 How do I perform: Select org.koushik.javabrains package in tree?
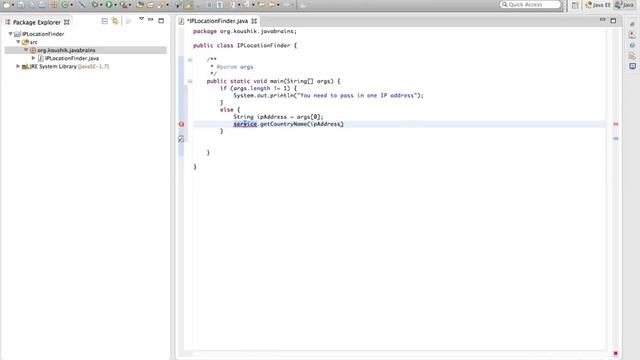(x=66, y=50)
